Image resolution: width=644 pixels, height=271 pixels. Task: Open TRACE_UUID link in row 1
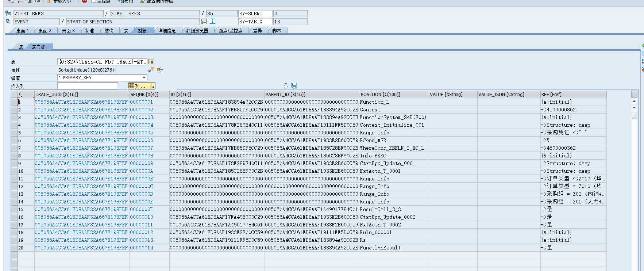(81, 102)
